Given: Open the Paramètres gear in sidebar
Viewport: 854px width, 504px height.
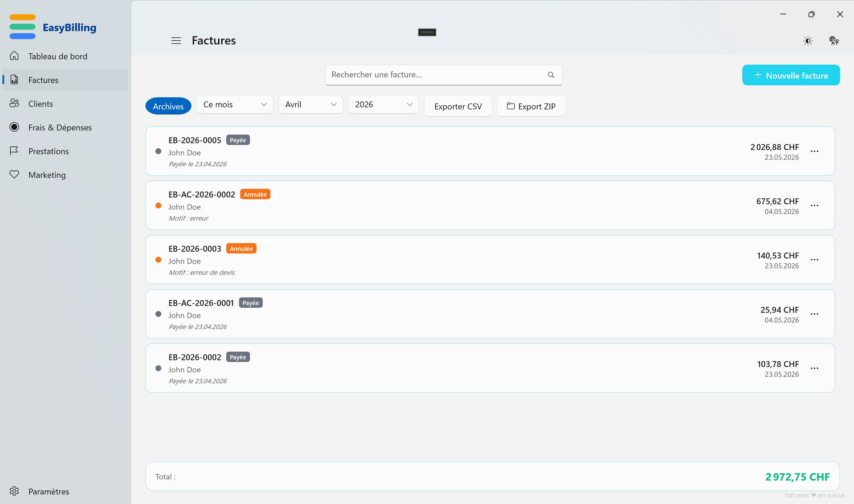Looking at the screenshot, I should tap(14, 491).
